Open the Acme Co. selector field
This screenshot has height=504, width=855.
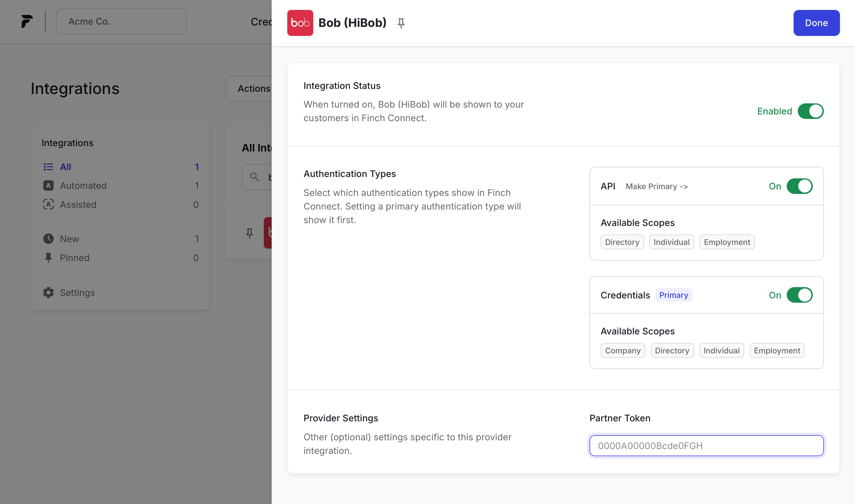(121, 22)
